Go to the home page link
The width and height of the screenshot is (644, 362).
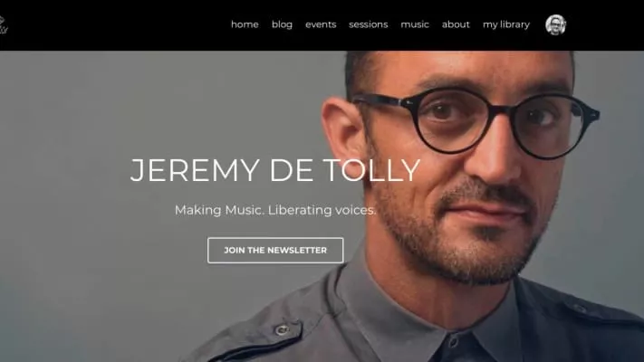245,24
